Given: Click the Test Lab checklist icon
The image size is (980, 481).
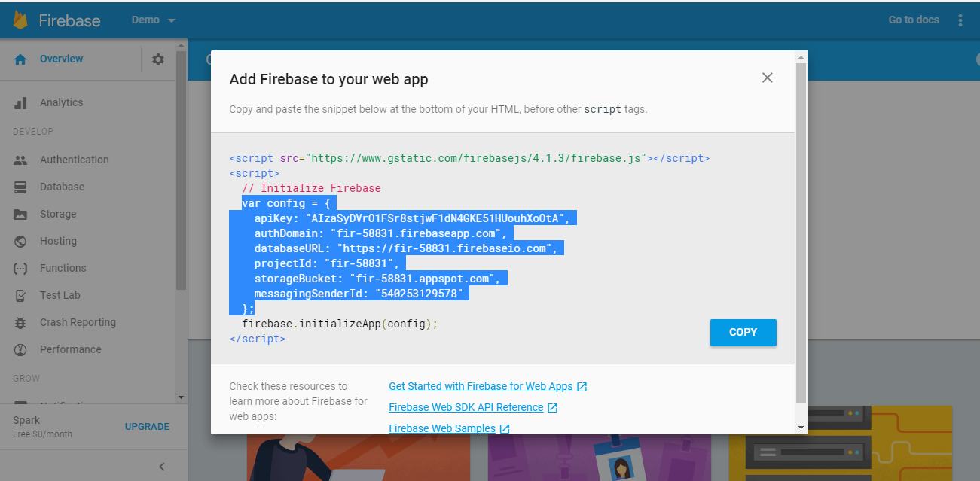Looking at the screenshot, I should tap(20, 296).
